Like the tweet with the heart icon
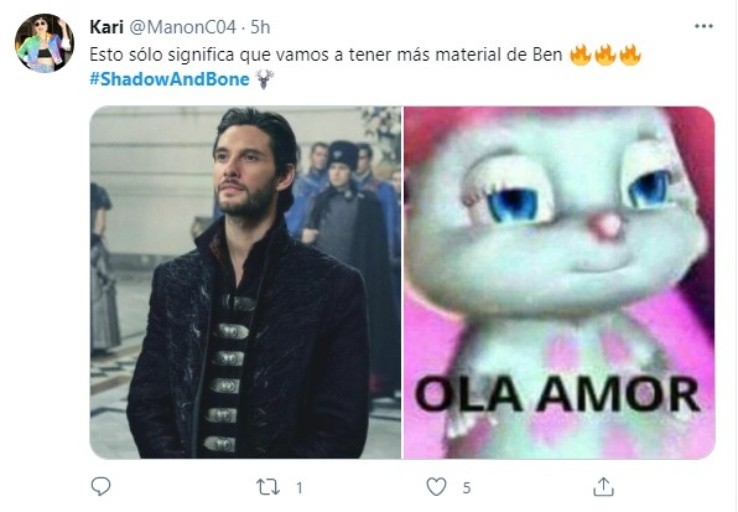The image size is (738, 512). coord(436,487)
